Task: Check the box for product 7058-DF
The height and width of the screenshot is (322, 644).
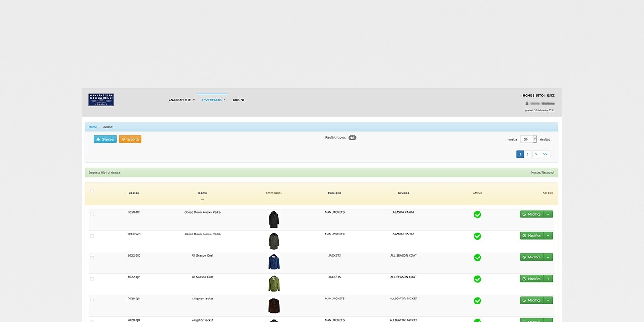Action: pyautogui.click(x=92, y=214)
